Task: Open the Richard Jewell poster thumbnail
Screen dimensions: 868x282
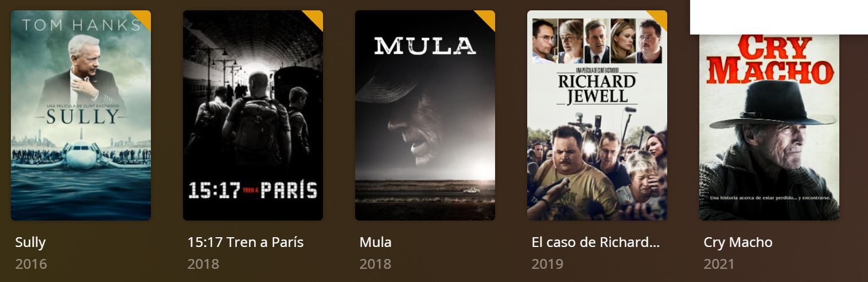Action: tap(597, 115)
